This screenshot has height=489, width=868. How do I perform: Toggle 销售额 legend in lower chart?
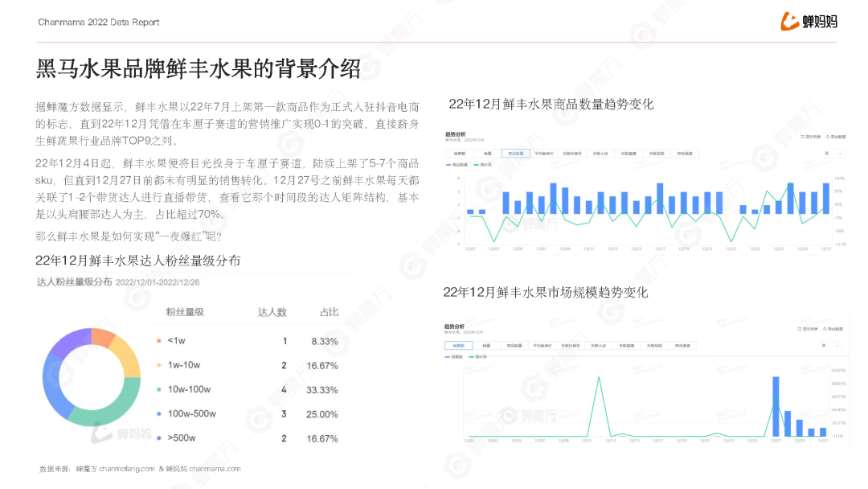(453, 357)
